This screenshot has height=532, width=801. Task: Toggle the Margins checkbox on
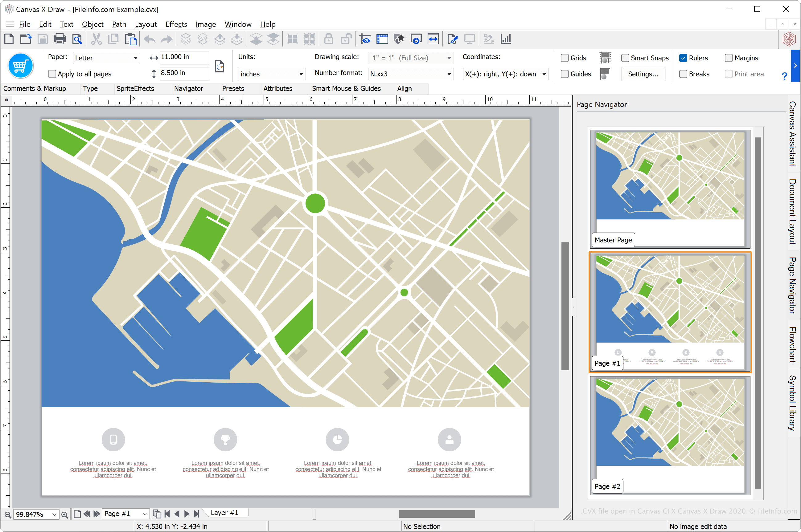[x=728, y=58]
